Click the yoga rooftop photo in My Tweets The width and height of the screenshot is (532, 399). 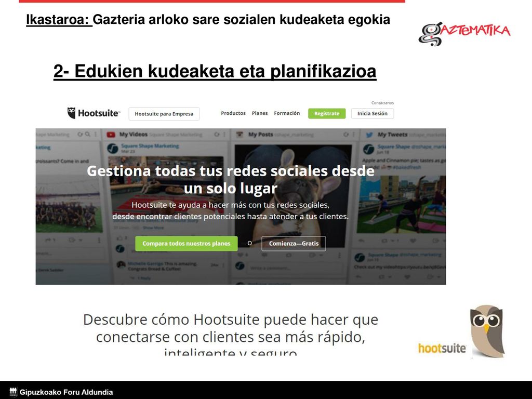click(401, 204)
